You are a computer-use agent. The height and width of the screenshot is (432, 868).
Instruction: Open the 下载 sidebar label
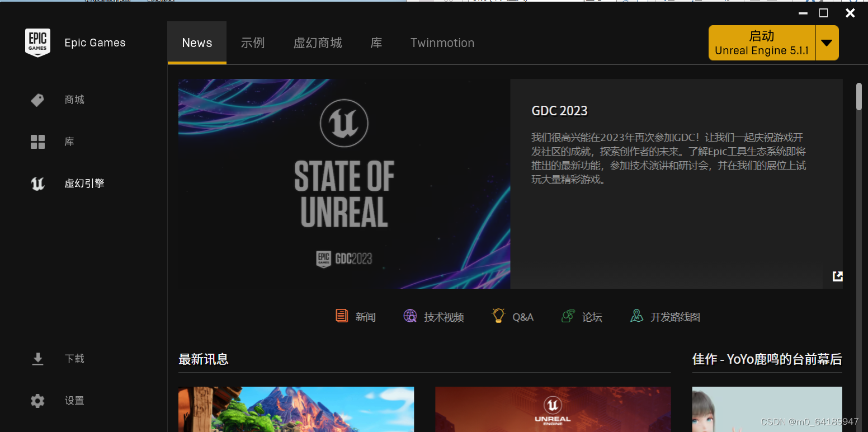74,359
